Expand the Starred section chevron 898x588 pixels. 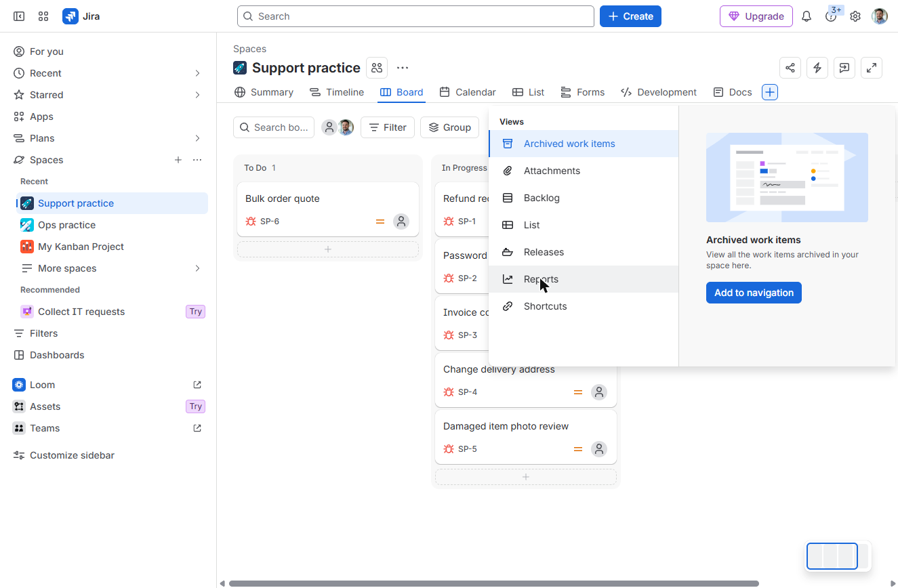(197, 95)
